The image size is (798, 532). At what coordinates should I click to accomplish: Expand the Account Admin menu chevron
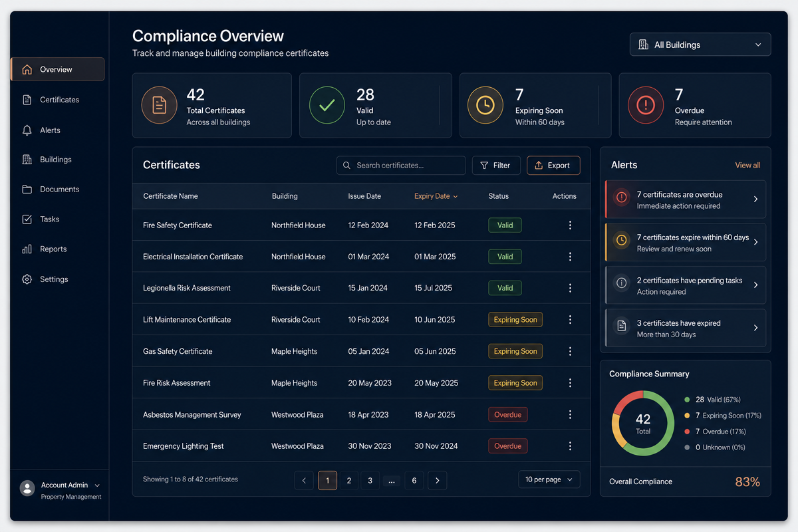coord(98,485)
